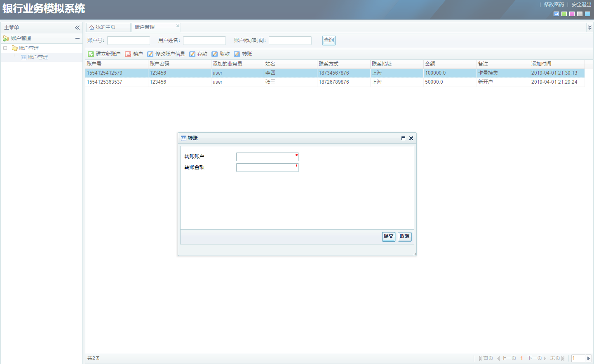Collapse the 账户管理 folder tree node
This screenshot has width=594, height=364.
click(x=5, y=48)
